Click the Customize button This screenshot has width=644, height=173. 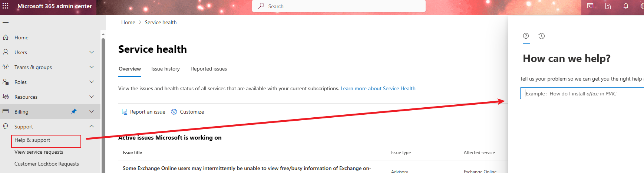[188, 112]
